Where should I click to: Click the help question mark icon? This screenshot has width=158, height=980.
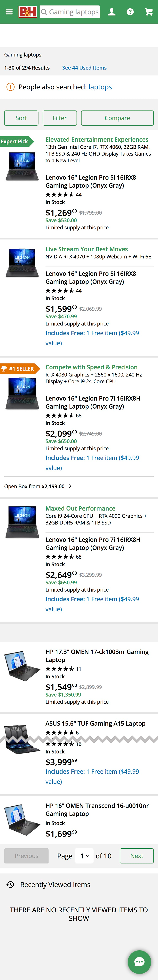pyautogui.click(x=130, y=12)
